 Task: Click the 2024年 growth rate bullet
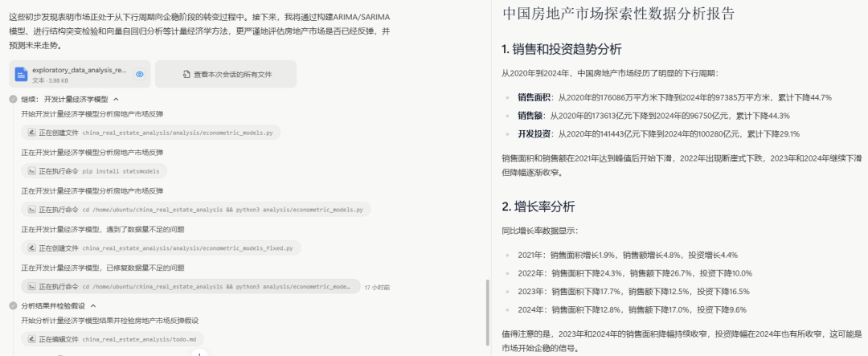tap(633, 309)
